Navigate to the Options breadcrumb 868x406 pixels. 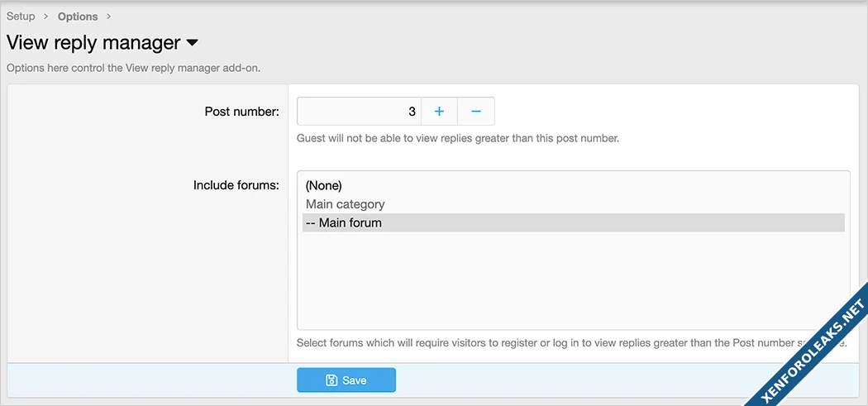tap(78, 17)
